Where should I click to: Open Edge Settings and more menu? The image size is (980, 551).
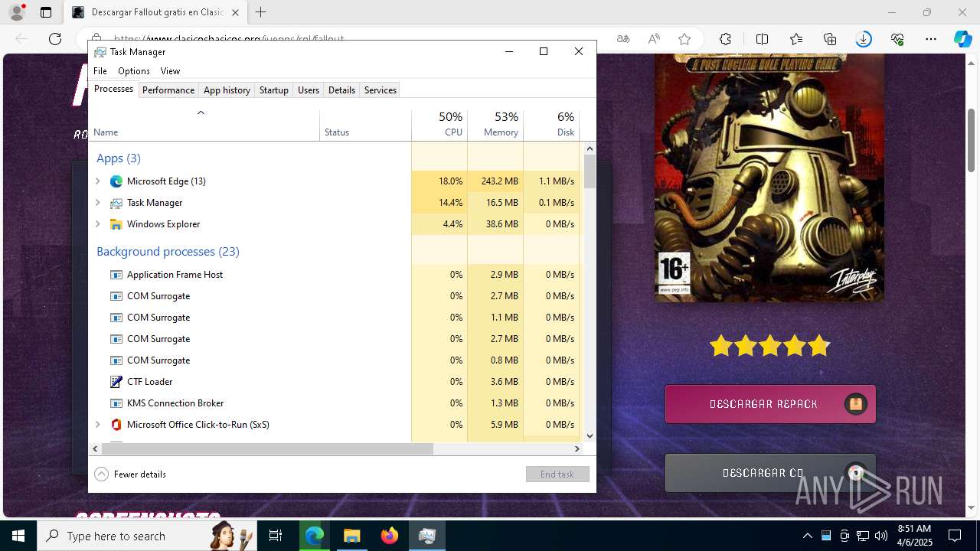[931, 39]
